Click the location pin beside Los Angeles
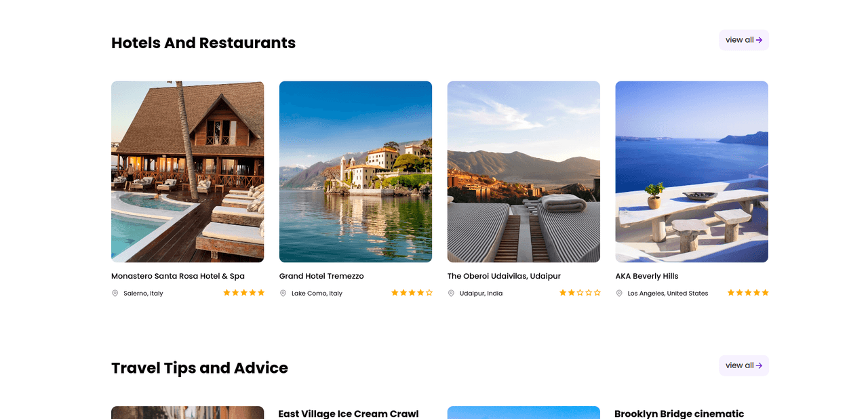Image resolution: width=868 pixels, height=419 pixels. point(619,294)
